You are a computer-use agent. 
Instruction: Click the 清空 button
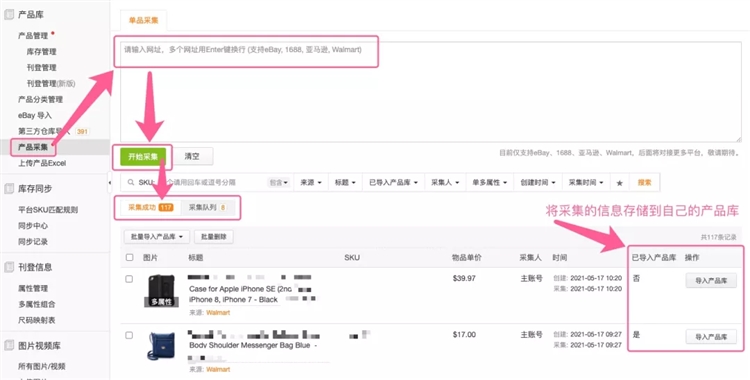point(192,156)
